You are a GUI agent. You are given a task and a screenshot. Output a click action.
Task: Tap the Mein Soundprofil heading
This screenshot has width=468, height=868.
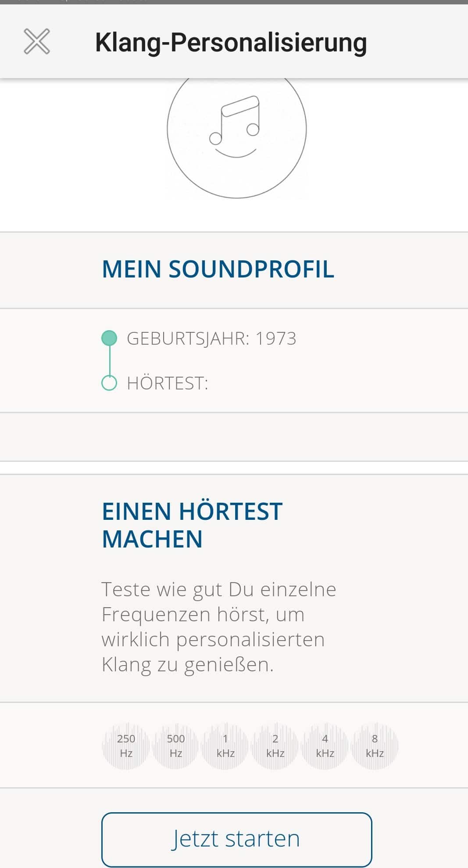pyautogui.click(x=218, y=269)
